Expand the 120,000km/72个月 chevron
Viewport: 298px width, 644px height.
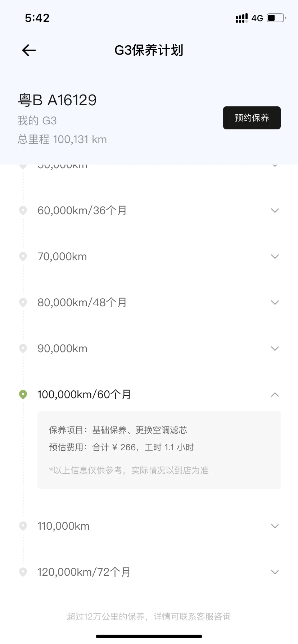coord(275,572)
